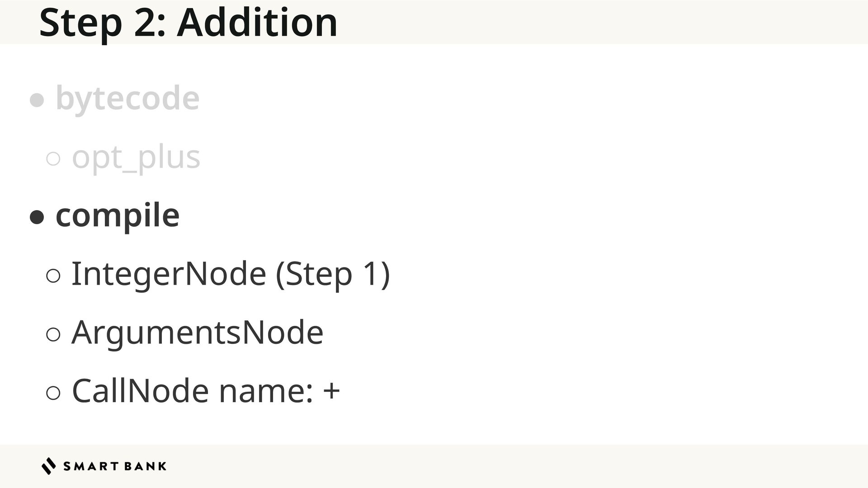Click the hollow bullet before ArgumentsNode
The image size is (868, 488).
(53, 334)
